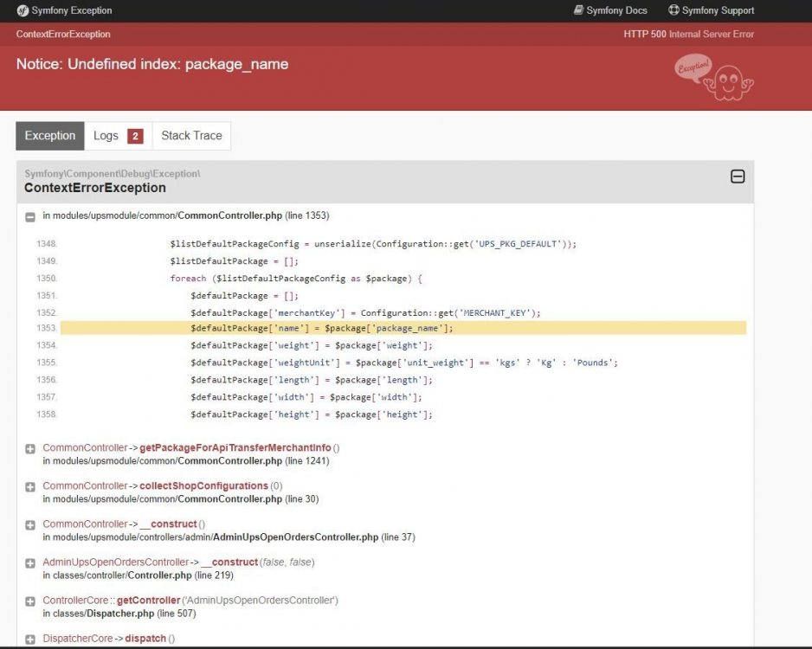Click the Exception ghost illustration
Image resolution: width=812 pixels, height=649 pixels.
[x=714, y=77]
